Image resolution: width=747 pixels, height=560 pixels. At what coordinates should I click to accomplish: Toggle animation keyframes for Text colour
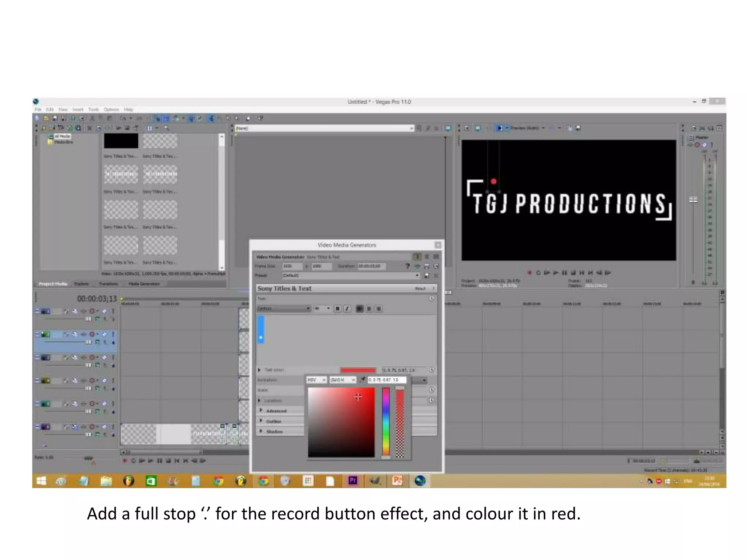tap(431, 370)
